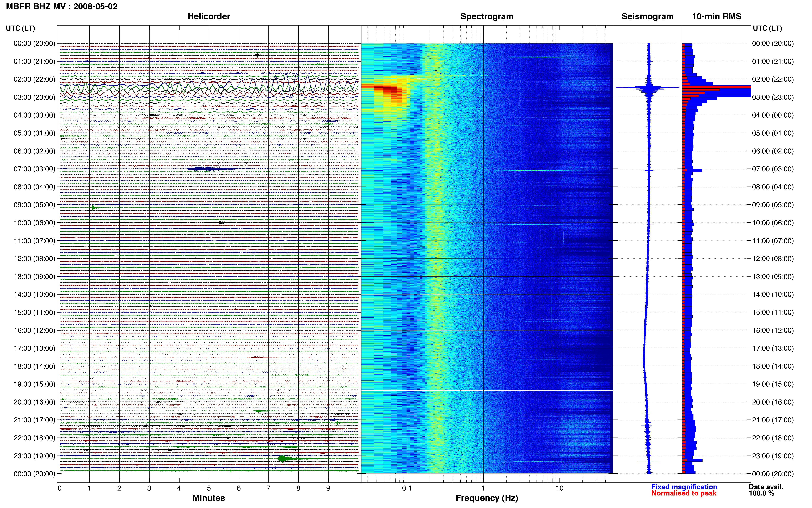
Task: Click the 'Fixed magnification' legend text
Action: tap(684, 487)
